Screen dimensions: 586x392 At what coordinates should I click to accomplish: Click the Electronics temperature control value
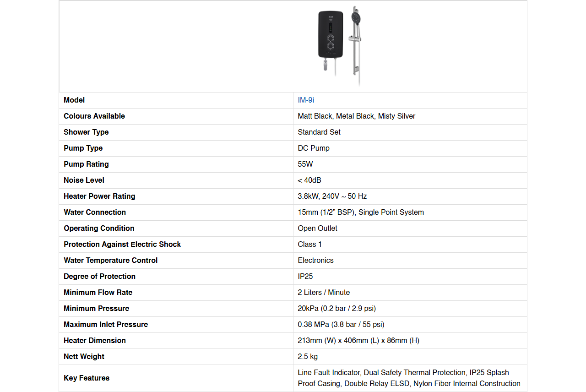point(315,261)
